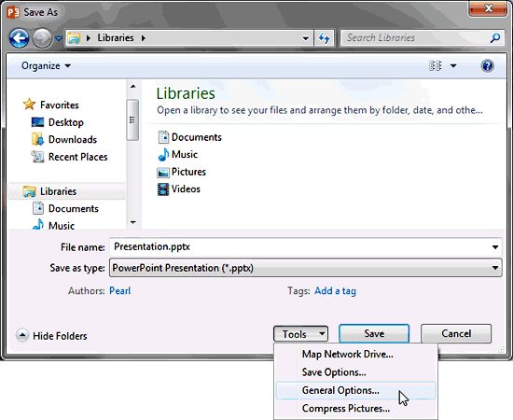Click the Change your view icon
The height and width of the screenshot is (420, 513).
(436, 65)
